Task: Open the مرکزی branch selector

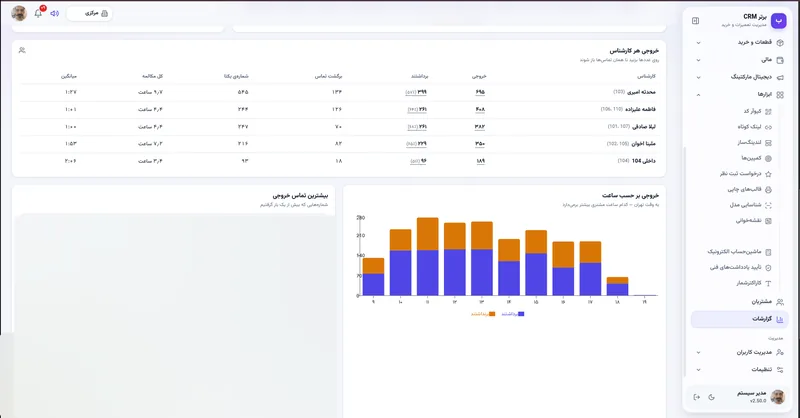Action: tap(90, 13)
